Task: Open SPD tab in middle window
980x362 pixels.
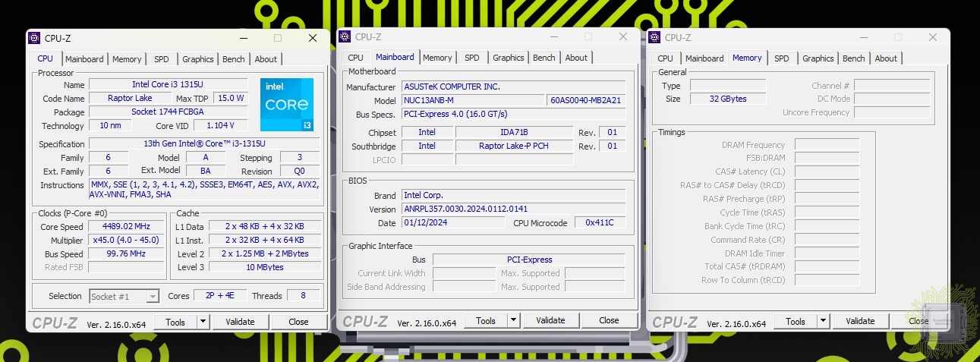Action: pyautogui.click(x=472, y=58)
